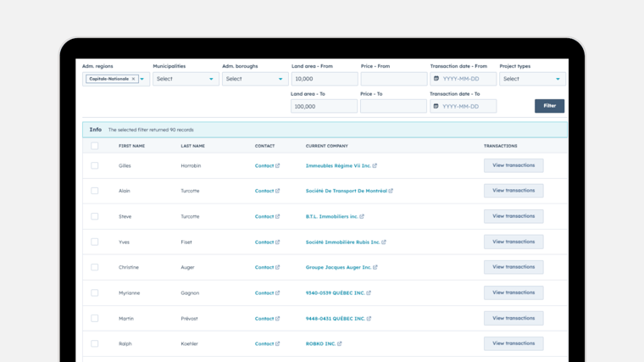
Task: Toggle the select-all checkbox in table header
Action: [x=94, y=146]
